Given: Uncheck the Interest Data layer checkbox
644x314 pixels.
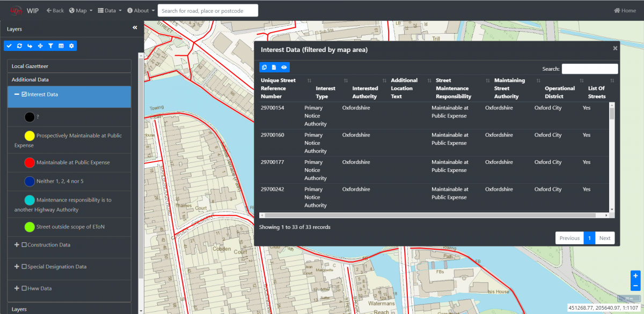Looking at the screenshot, I should (x=24, y=94).
